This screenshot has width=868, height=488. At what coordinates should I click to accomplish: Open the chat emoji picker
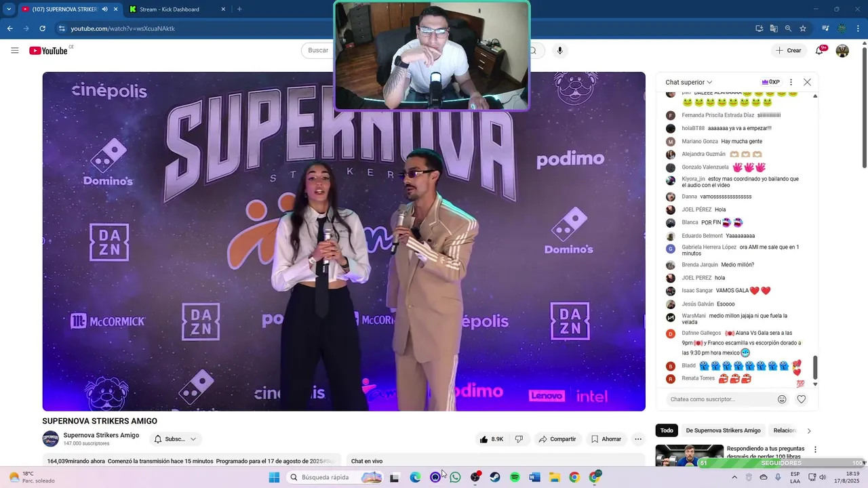pos(782,399)
